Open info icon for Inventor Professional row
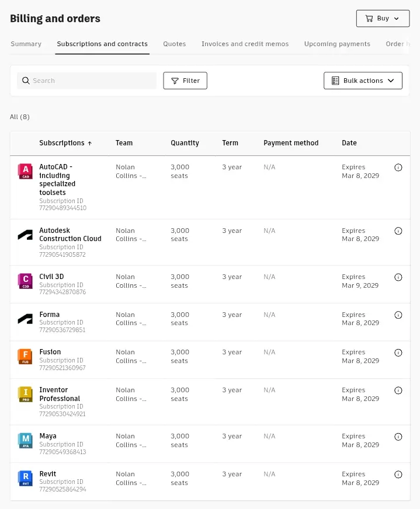The height and width of the screenshot is (509, 420). pos(398,390)
